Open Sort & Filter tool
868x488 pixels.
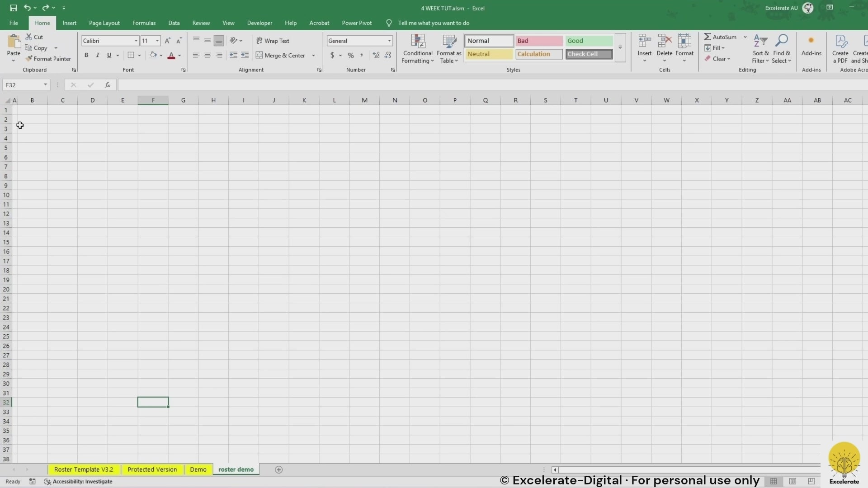760,49
